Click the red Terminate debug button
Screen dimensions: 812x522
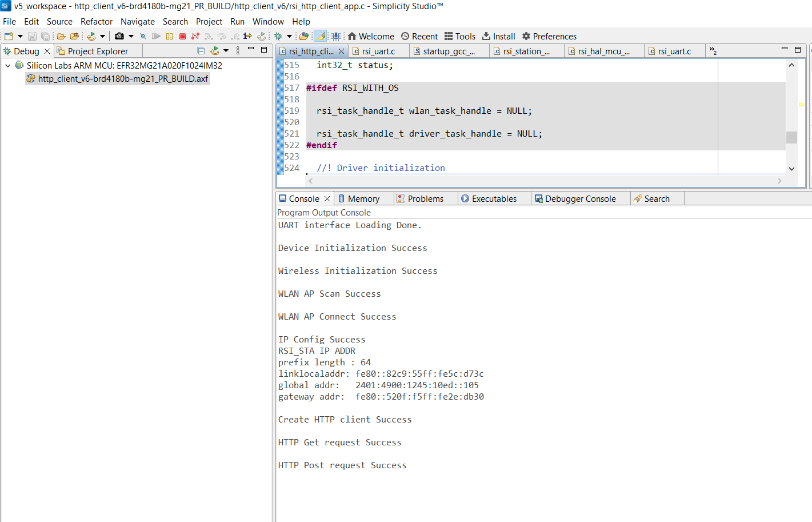[x=183, y=36]
